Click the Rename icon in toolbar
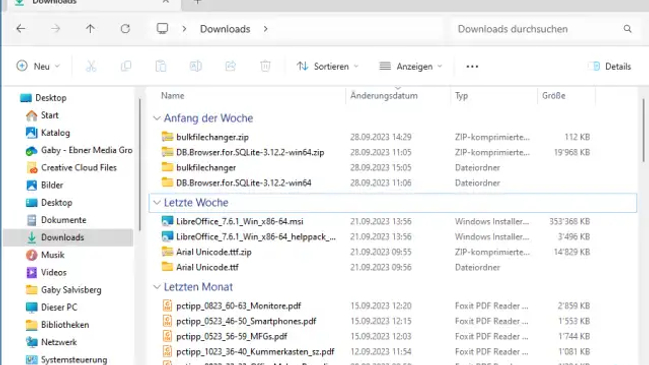Viewport: 649px width, 365px height. [x=196, y=66]
